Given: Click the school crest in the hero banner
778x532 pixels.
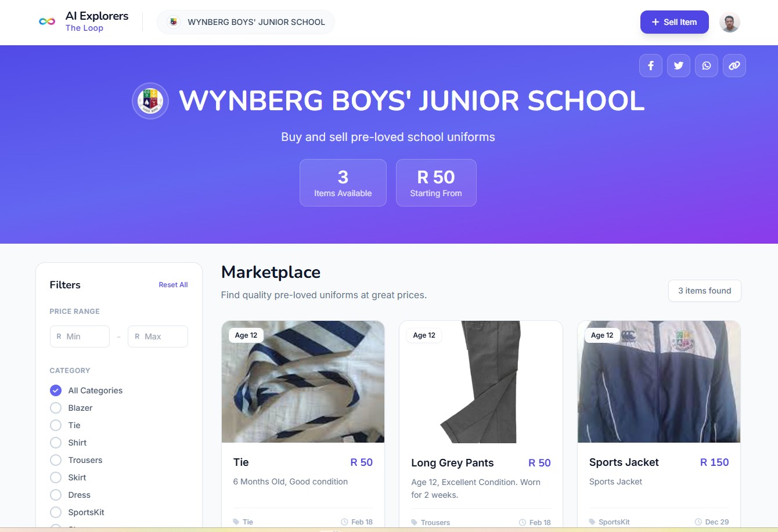Looking at the screenshot, I should pos(150,101).
